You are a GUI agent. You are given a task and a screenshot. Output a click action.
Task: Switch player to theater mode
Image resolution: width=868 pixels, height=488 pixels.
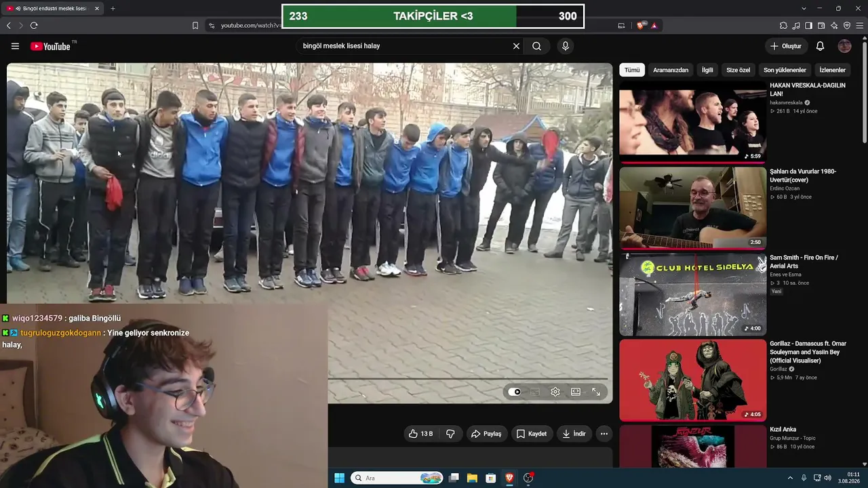576,392
